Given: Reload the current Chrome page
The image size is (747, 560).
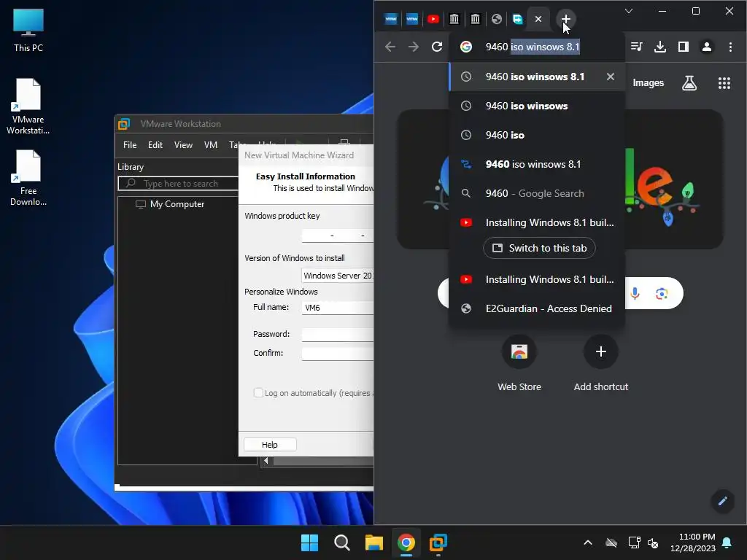Looking at the screenshot, I should pyautogui.click(x=437, y=47).
